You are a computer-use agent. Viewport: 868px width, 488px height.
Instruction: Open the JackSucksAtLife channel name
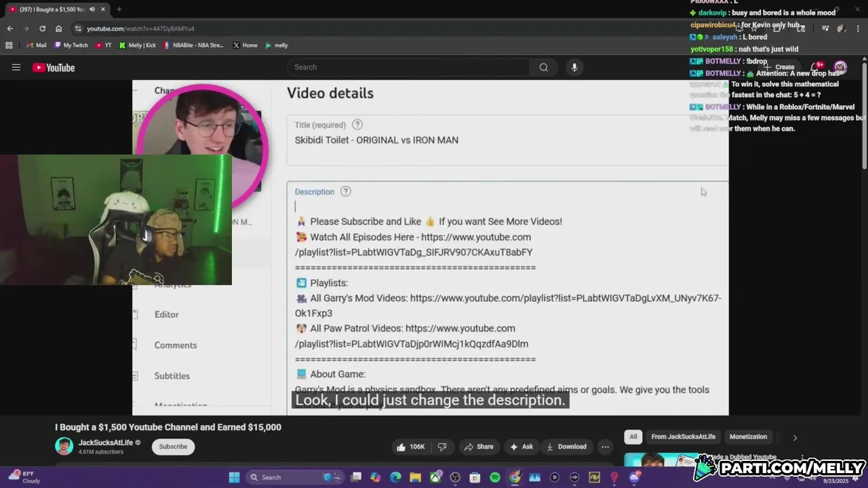tap(106, 443)
